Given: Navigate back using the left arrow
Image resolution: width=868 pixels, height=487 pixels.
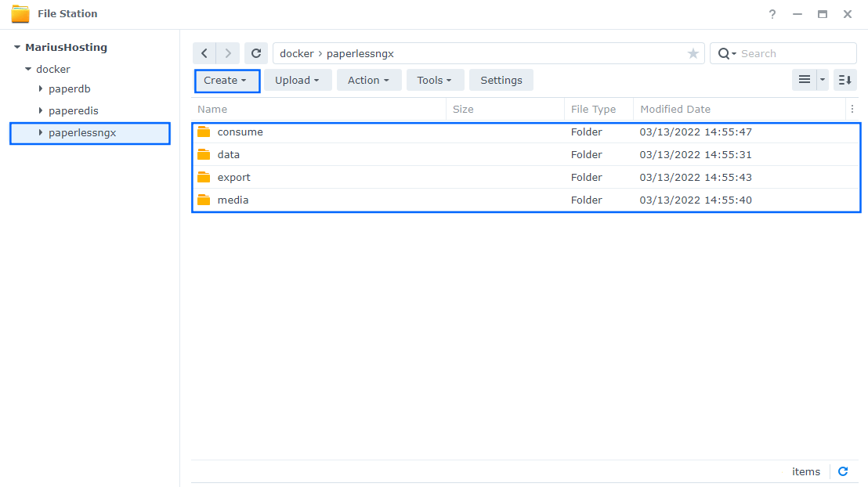Looking at the screenshot, I should coord(204,52).
